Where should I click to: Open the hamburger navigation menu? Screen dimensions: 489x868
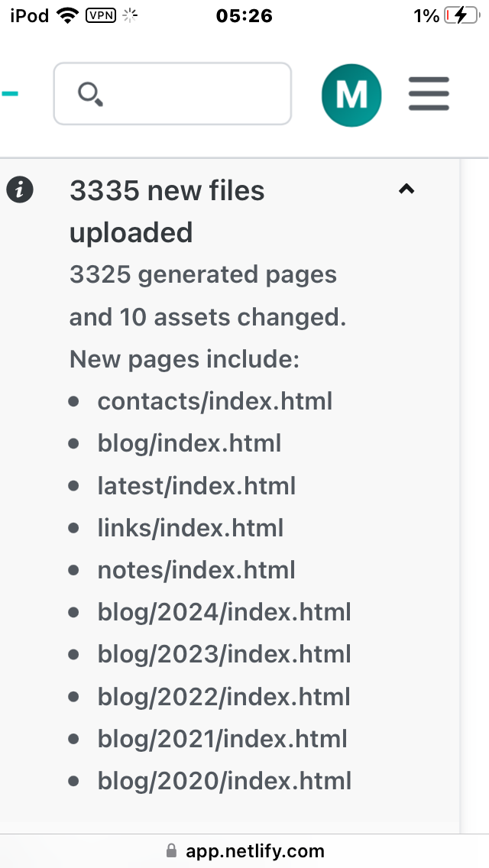[429, 94]
